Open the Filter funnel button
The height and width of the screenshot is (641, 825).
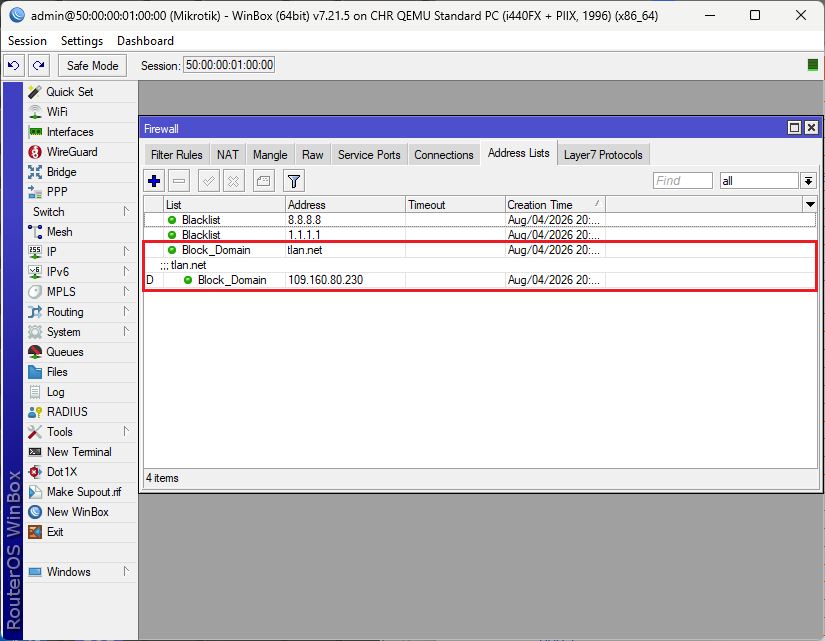pyautogui.click(x=294, y=182)
